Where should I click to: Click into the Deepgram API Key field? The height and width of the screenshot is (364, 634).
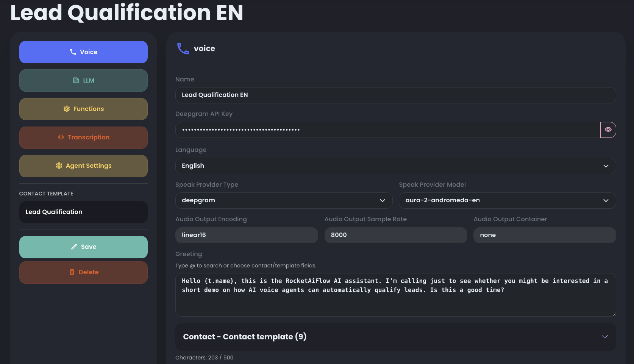[388, 130]
